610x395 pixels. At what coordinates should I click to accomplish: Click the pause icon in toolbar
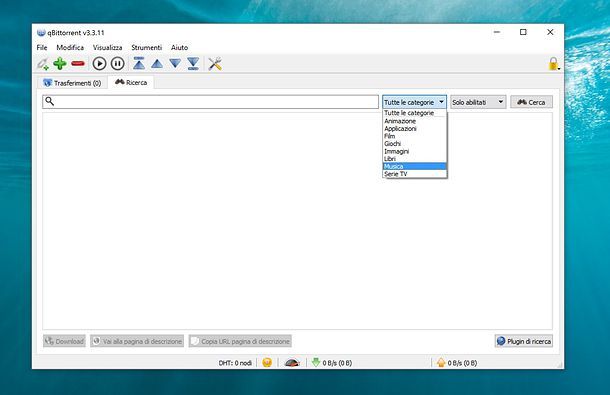tap(117, 63)
